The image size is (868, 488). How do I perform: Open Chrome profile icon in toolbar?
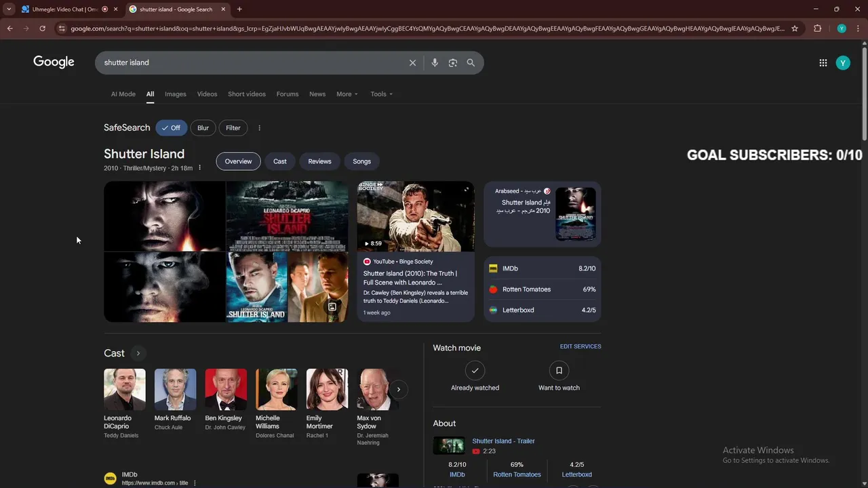pos(842,28)
